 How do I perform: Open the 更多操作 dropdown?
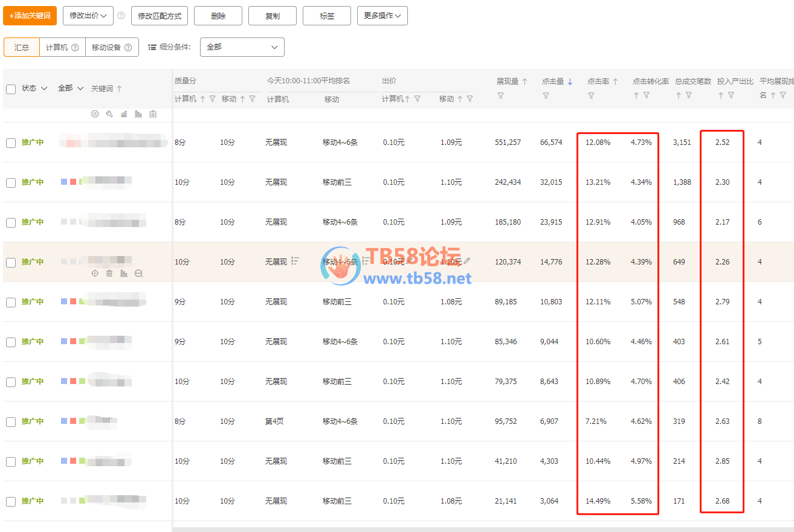pyautogui.click(x=382, y=16)
